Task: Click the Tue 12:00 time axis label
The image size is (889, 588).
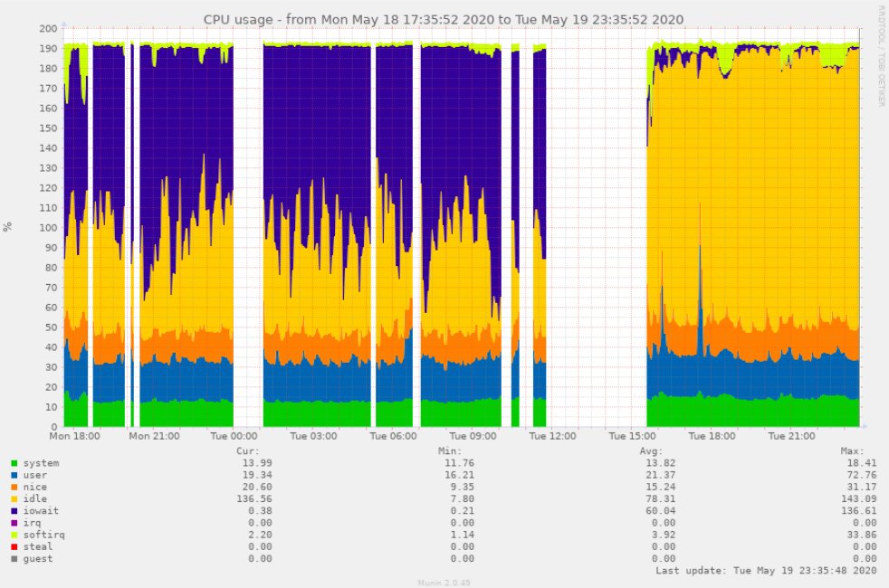Action: 552,435
